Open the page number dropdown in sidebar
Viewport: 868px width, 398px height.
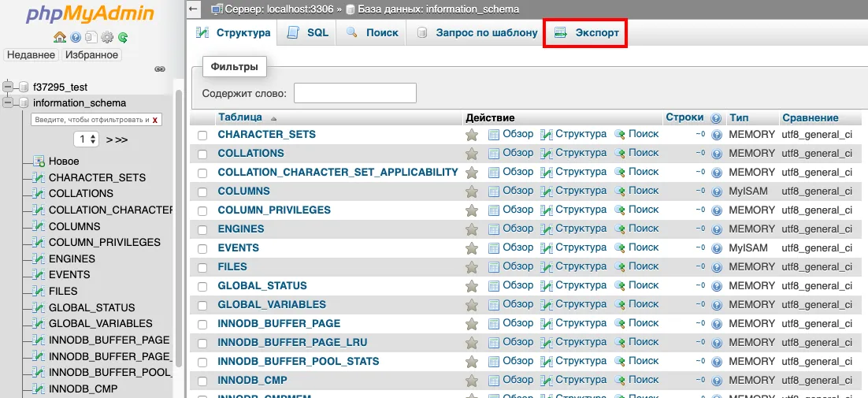tap(86, 139)
